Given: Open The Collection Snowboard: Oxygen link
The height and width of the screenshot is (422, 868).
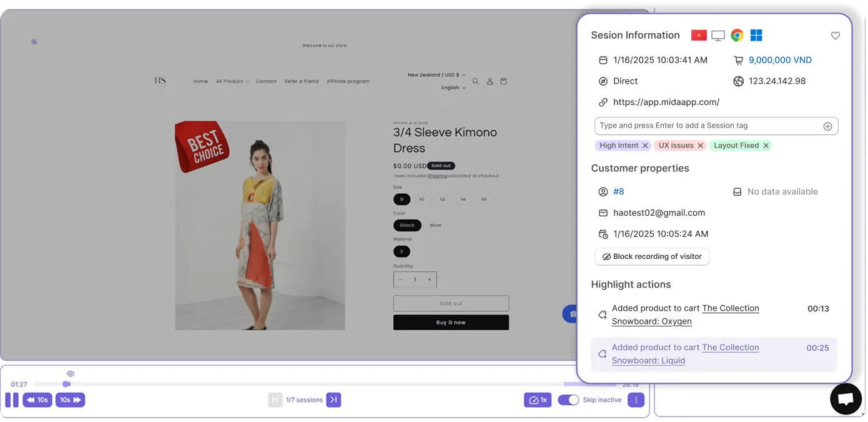Looking at the screenshot, I should 685,315.
